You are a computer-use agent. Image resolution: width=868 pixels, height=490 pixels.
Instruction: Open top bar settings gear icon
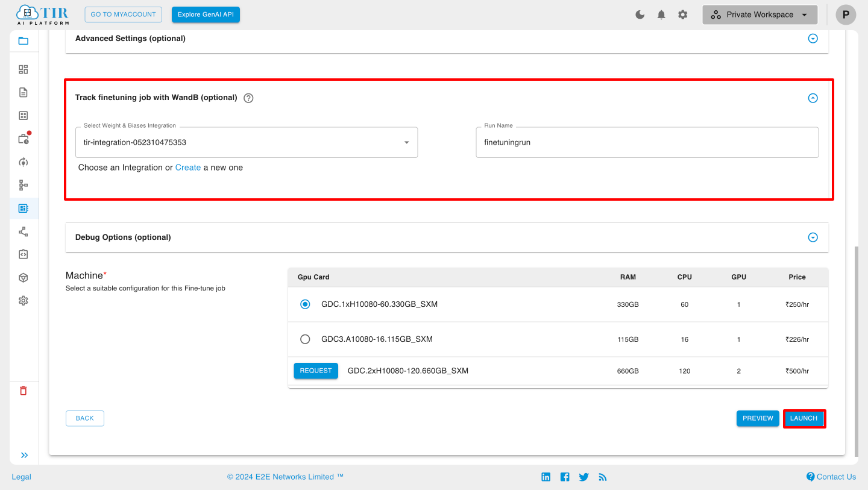pos(682,14)
